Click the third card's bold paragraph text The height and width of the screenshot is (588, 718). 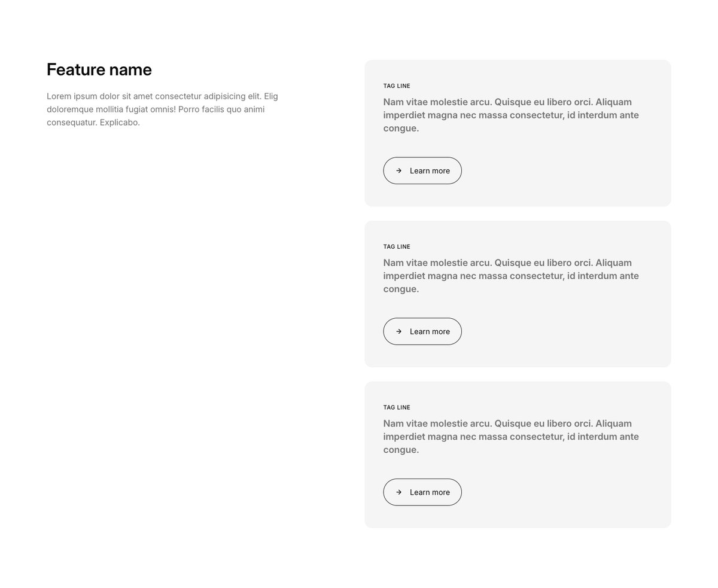tap(512, 437)
